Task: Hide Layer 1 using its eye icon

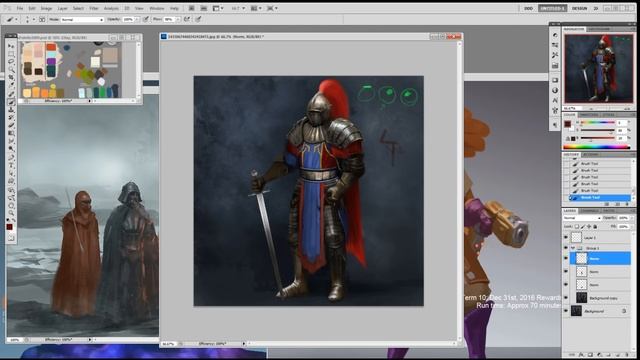Action: [566, 237]
